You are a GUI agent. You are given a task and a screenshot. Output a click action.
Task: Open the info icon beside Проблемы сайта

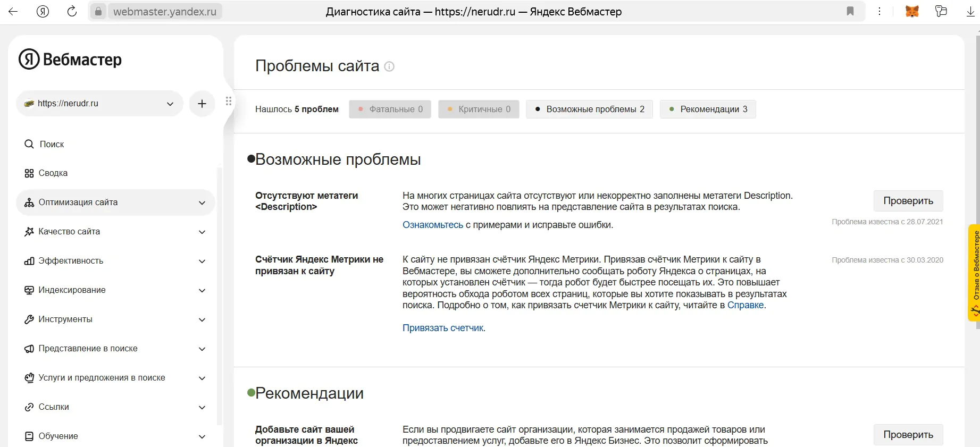point(389,66)
